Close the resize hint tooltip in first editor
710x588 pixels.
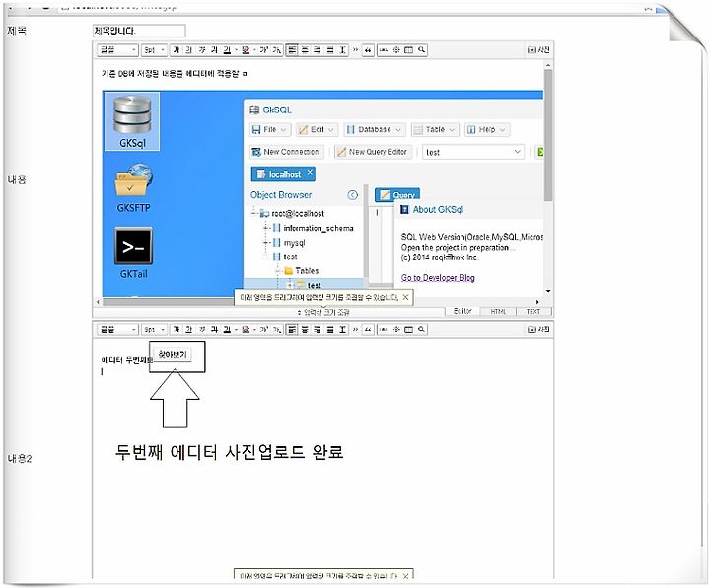coord(405,297)
